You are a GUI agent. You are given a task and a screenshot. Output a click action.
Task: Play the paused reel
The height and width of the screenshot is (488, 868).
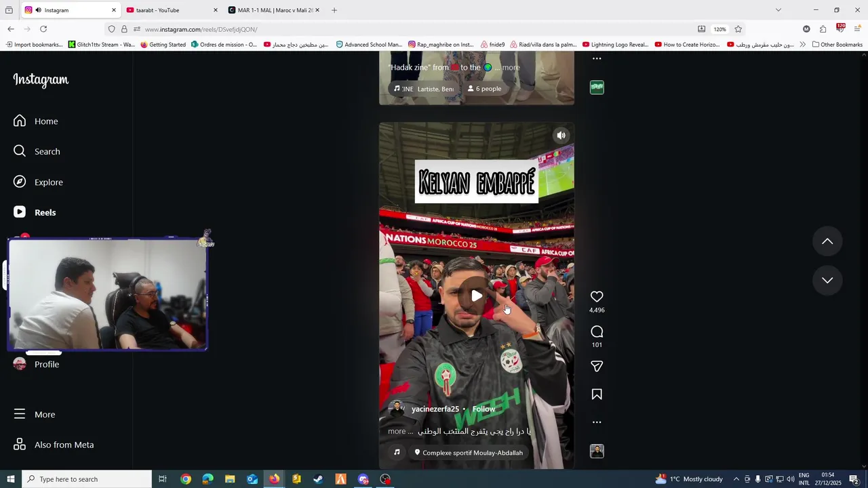(x=477, y=296)
